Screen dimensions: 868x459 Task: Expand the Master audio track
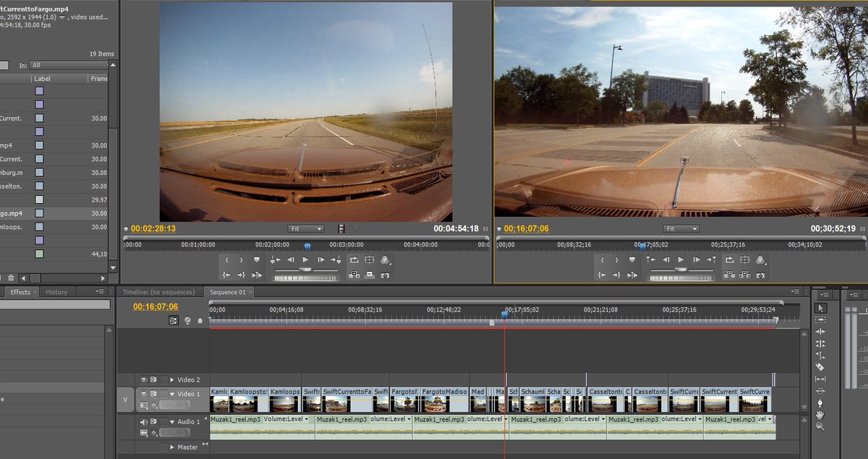tap(171, 447)
